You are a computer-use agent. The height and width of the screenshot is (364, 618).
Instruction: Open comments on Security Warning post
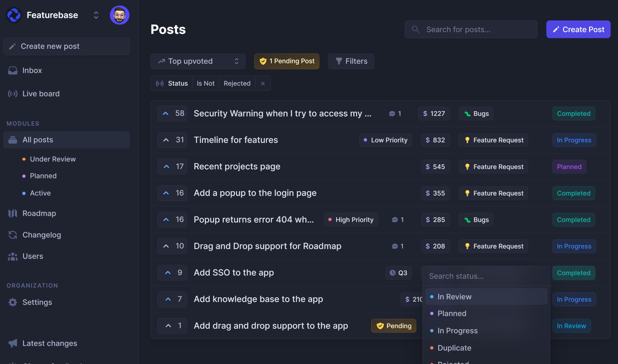(395, 114)
